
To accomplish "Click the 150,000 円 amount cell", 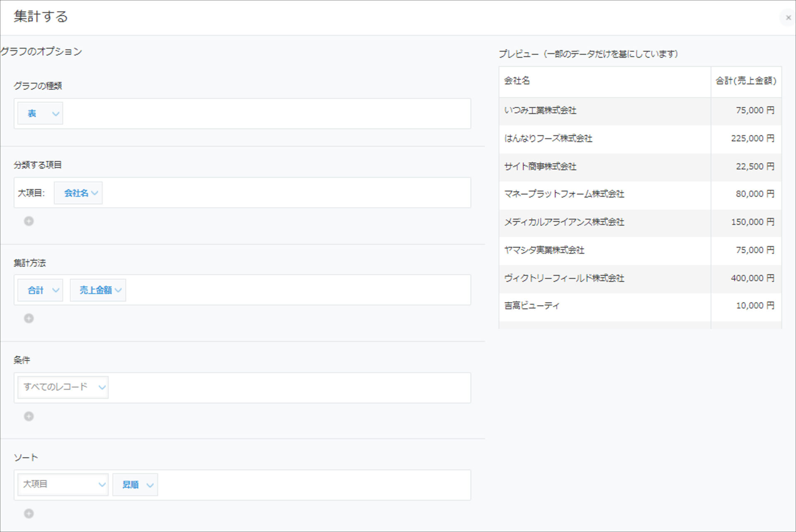I will [x=746, y=223].
